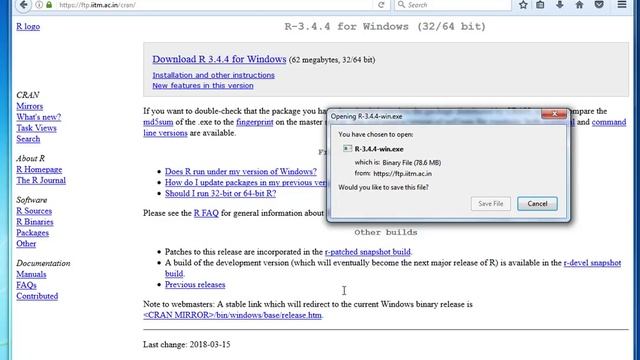Click the R-3.4.4-win.exe file icon in the dialog
The image size is (640, 360).
(x=347, y=149)
